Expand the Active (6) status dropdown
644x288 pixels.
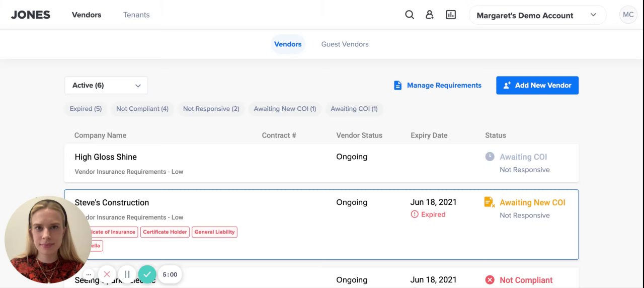(x=106, y=86)
